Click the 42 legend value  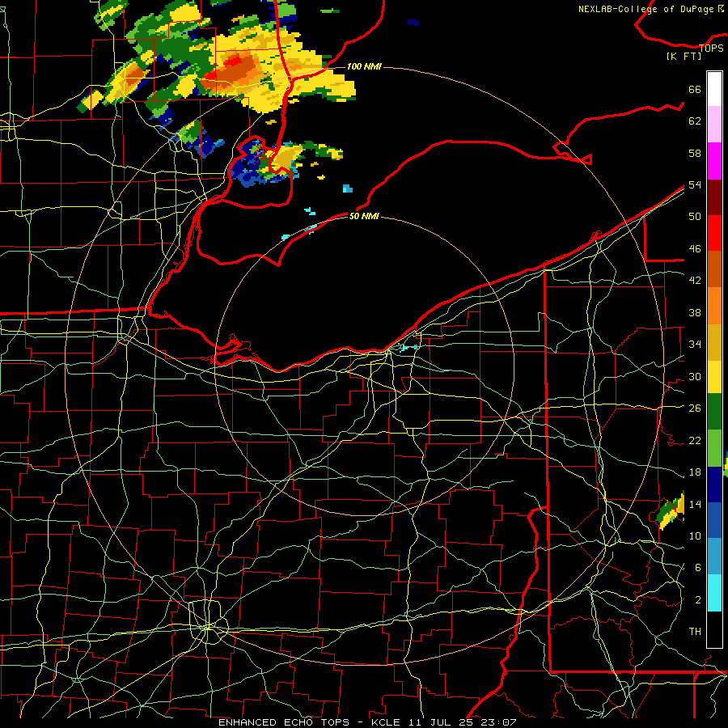click(695, 281)
